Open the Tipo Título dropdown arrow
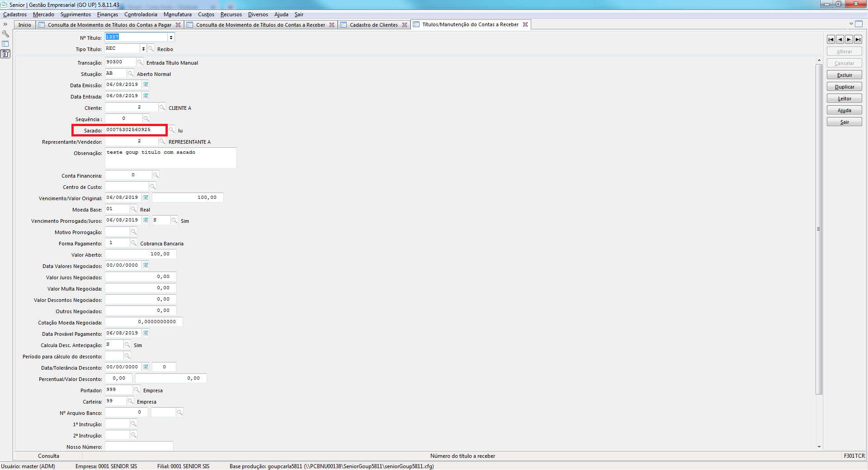The height and width of the screenshot is (470, 868). pyautogui.click(x=143, y=49)
